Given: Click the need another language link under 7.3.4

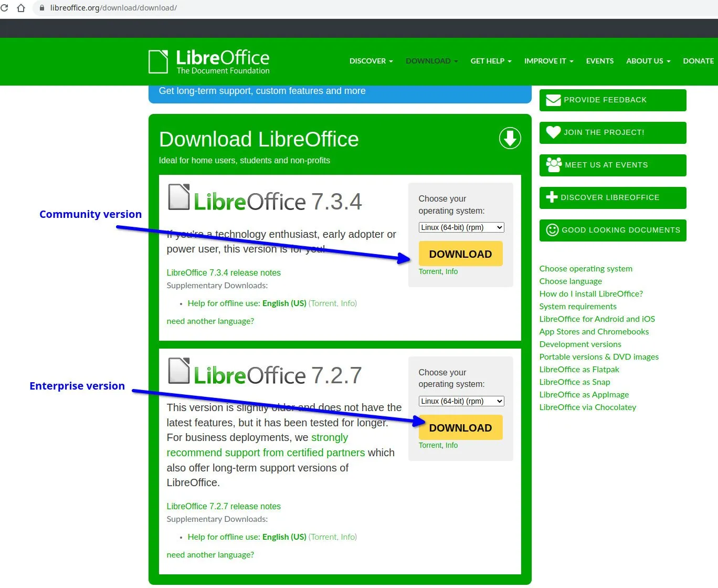Looking at the screenshot, I should [210, 321].
